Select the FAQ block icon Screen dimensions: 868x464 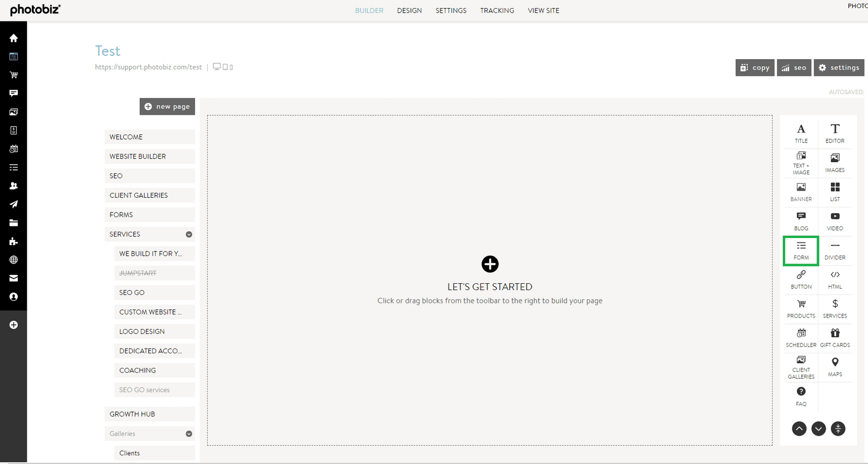click(x=801, y=396)
